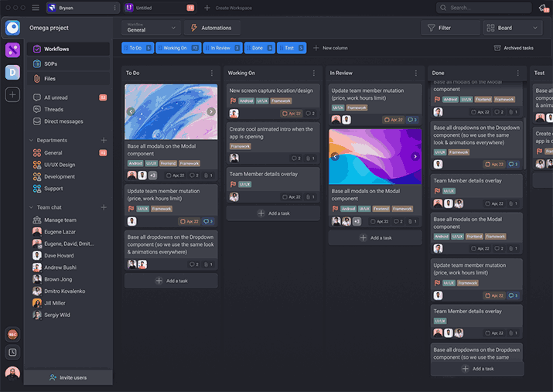Open the To Do column options menu
The image size is (553, 392).
[x=212, y=73]
